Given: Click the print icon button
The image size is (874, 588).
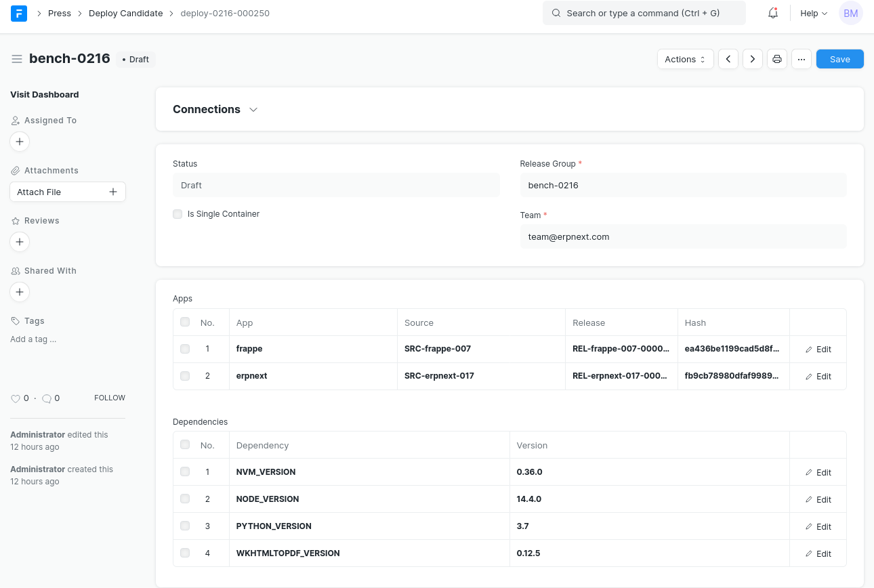Looking at the screenshot, I should (x=777, y=60).
